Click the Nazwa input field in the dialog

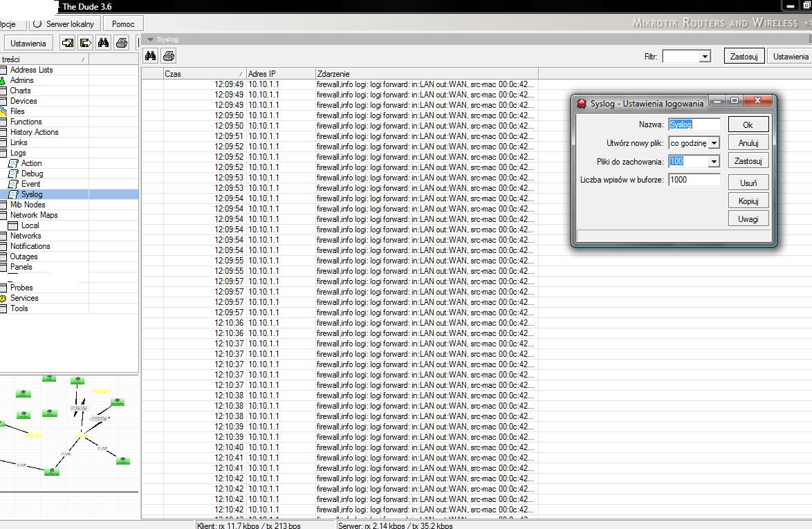coord(694,124)
